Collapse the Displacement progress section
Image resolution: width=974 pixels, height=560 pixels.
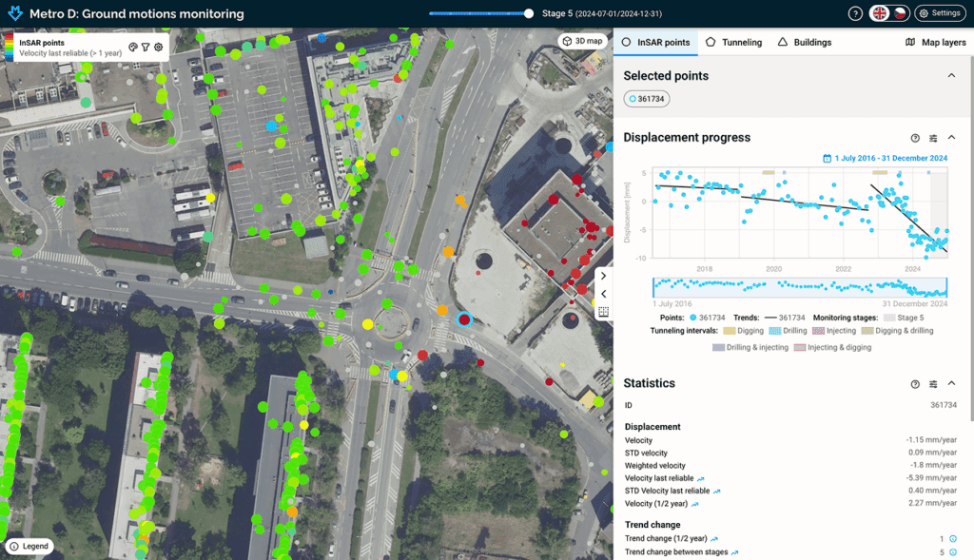pyautogui.click(x=952, y=138)
